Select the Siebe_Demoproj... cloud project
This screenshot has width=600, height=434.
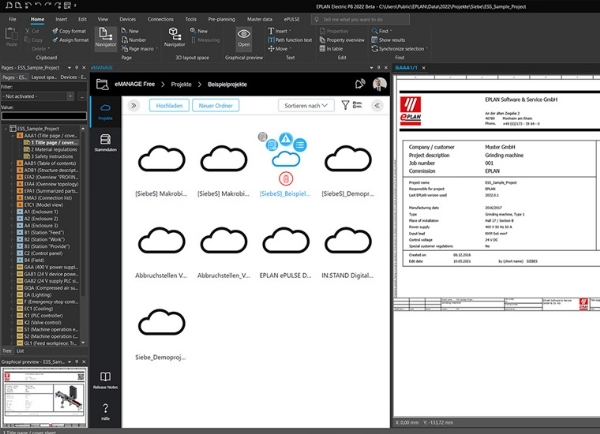(161, 335)
